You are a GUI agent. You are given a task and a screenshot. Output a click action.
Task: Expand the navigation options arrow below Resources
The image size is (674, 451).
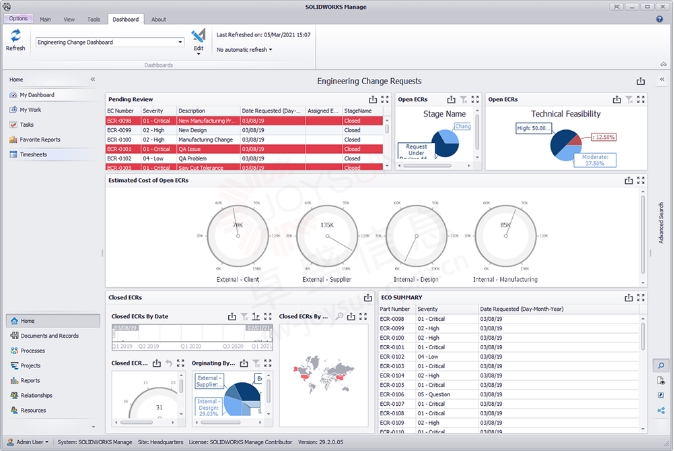coord(93,427)
